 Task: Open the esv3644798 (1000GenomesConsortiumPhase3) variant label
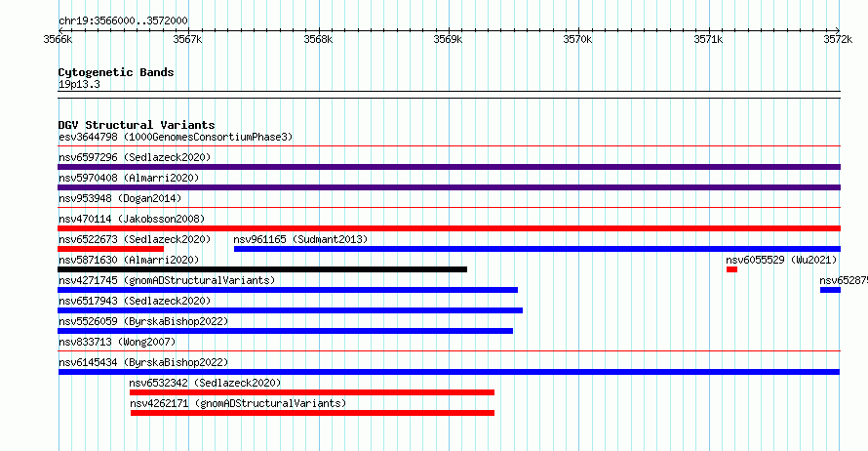[176, 137]
